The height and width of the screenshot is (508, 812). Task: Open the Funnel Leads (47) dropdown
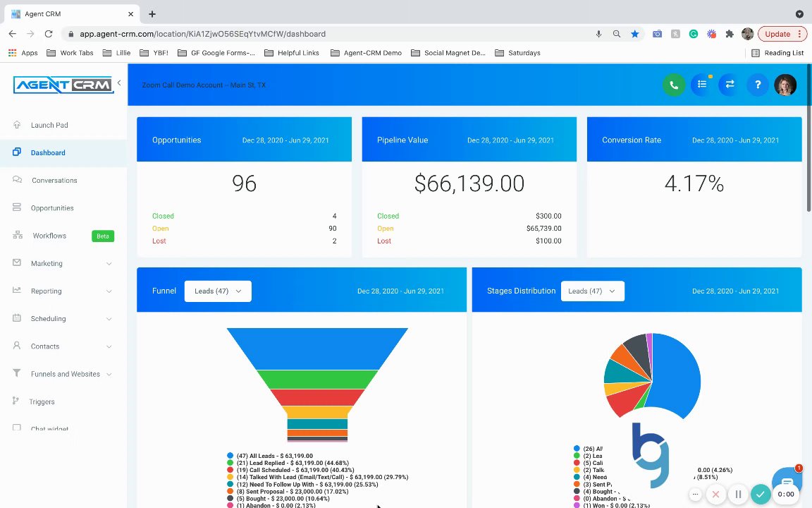point(218,291)
